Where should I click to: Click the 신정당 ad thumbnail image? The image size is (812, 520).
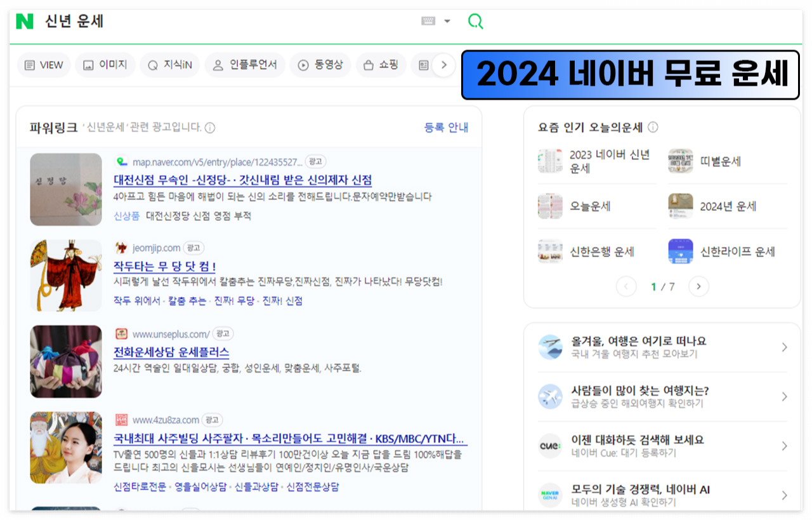pos(66,189)
